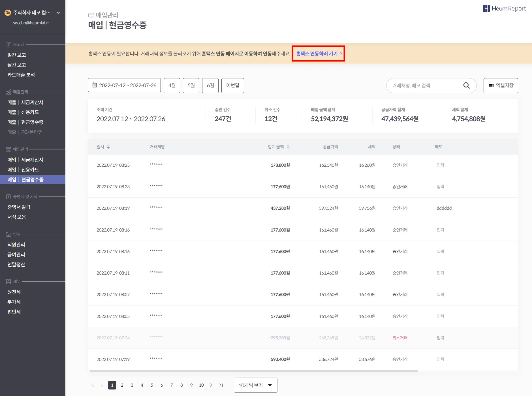Open 서식 모음 menu
Viewport: 532px width, 396px height.
coord(17,217)
